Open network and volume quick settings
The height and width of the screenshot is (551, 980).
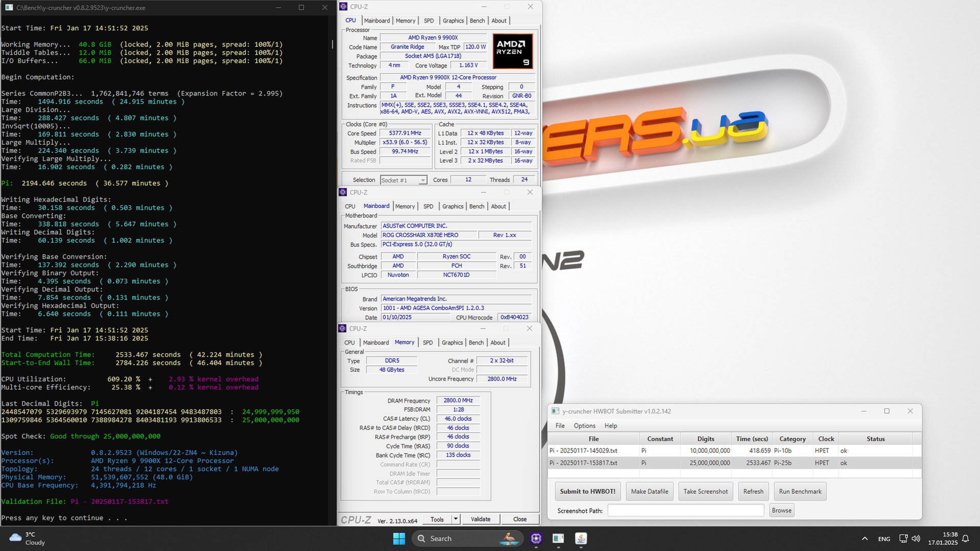pos(910,538)
